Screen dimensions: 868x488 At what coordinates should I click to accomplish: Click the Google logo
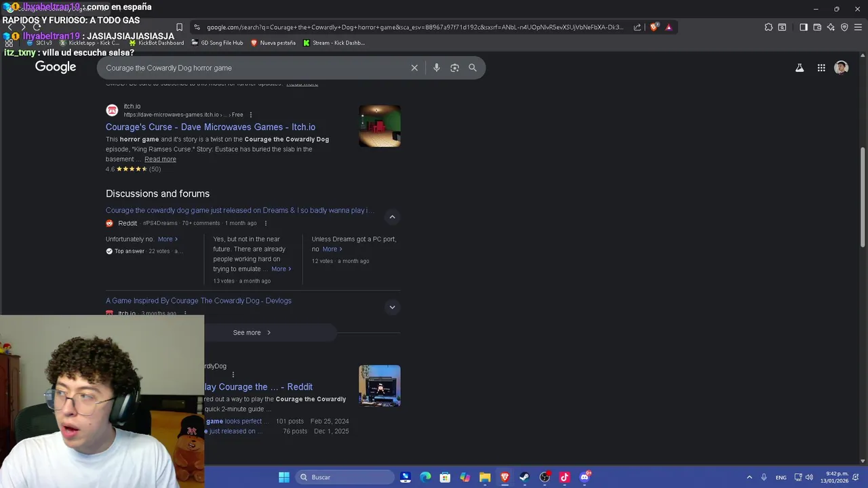[x=56, y=66]
